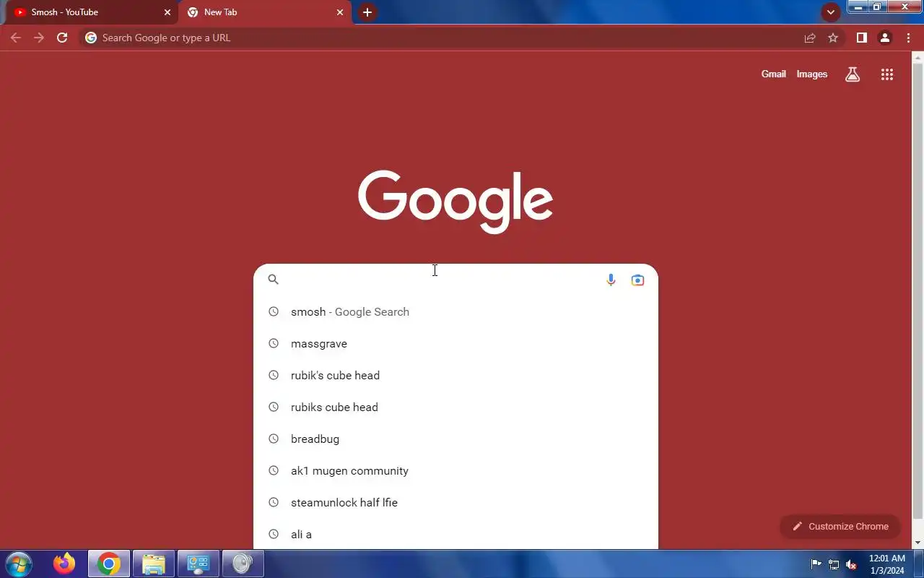Screen dimensions: 924x578
Task: Close the Smosh - YouTube tab
Action: pyautogui.click(x=167, y=12)
